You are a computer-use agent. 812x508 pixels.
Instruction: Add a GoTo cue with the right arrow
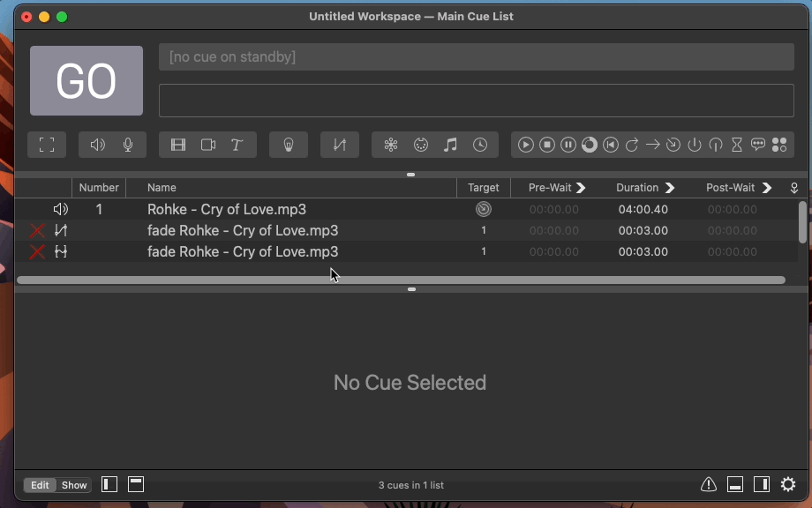[653, 145]
